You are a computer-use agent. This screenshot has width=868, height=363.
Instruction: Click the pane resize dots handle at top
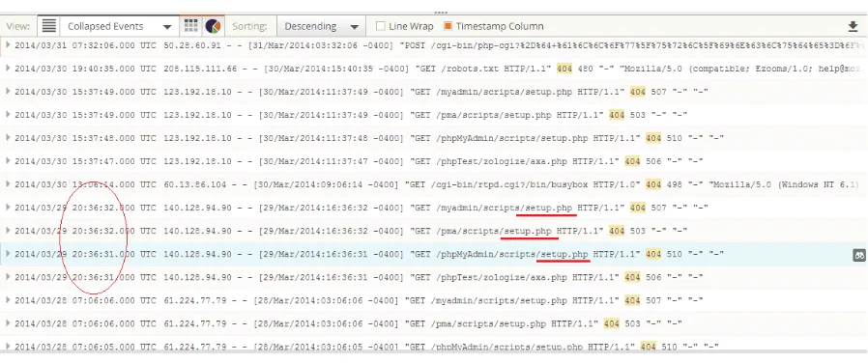point(441,12)
